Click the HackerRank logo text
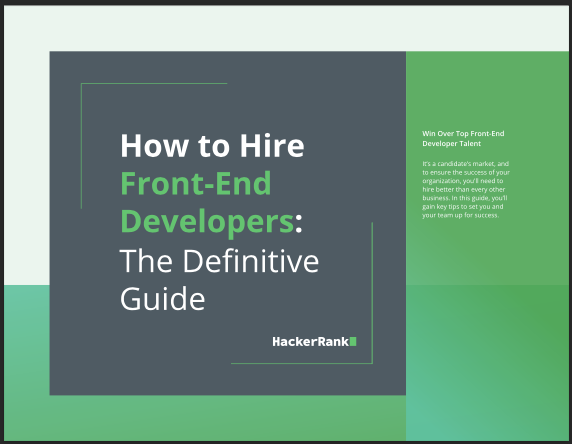Screen dimensions: 572x444 [310, 341]
